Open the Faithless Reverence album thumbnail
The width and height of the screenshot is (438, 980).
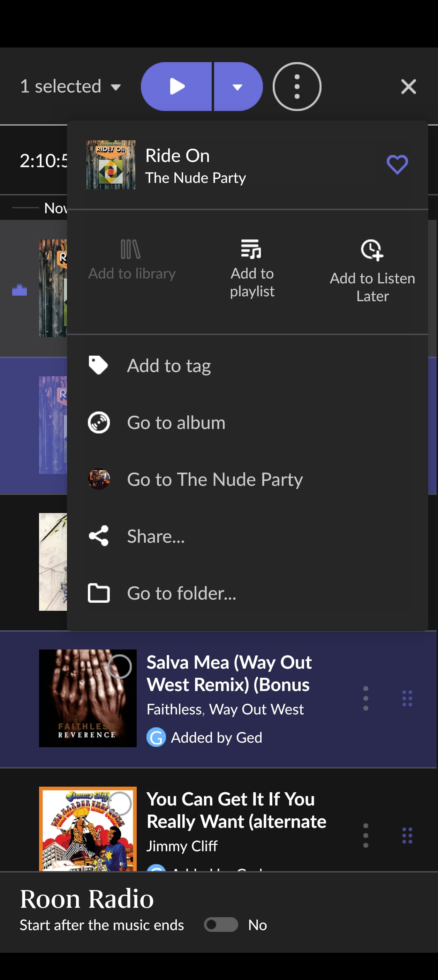point(88,698)
